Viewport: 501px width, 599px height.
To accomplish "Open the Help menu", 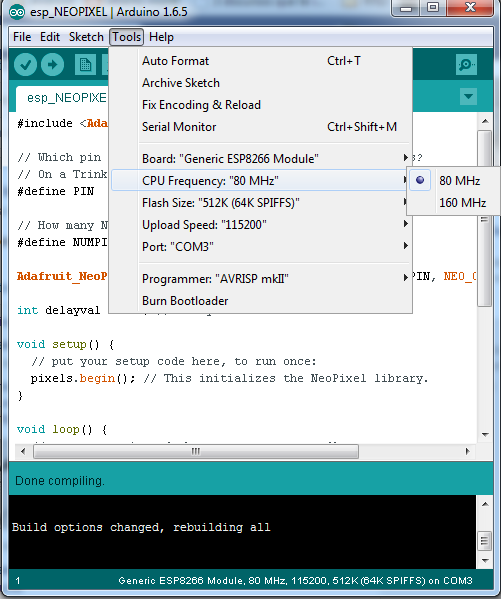I will click(x=161, y=37).
